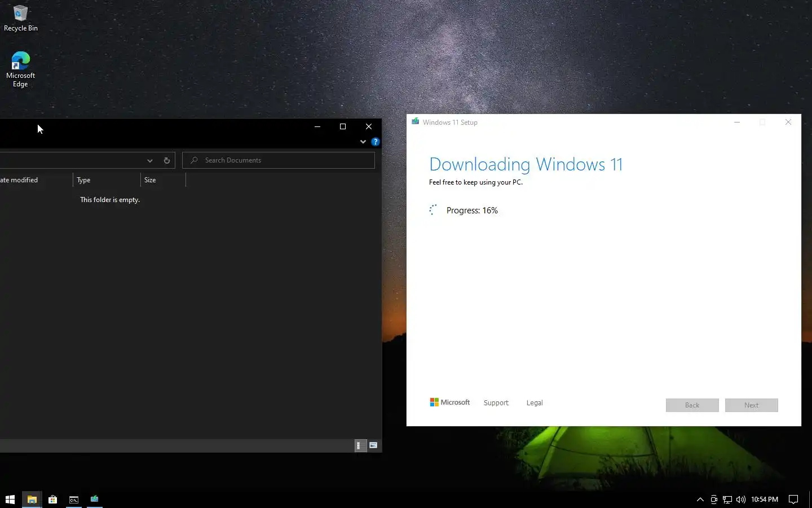Open the Legal link in Windows 11 Setup
Viewport: 812px width, 508px height.
(535, 403)
